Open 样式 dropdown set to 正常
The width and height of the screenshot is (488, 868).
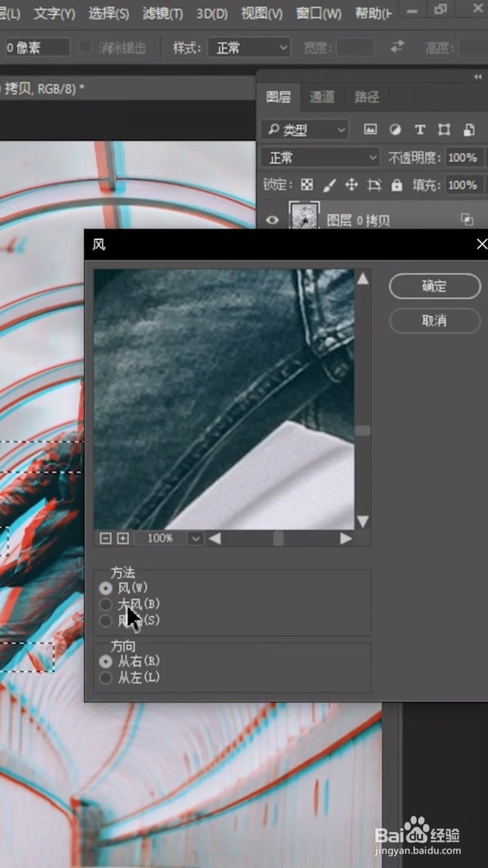249,47
